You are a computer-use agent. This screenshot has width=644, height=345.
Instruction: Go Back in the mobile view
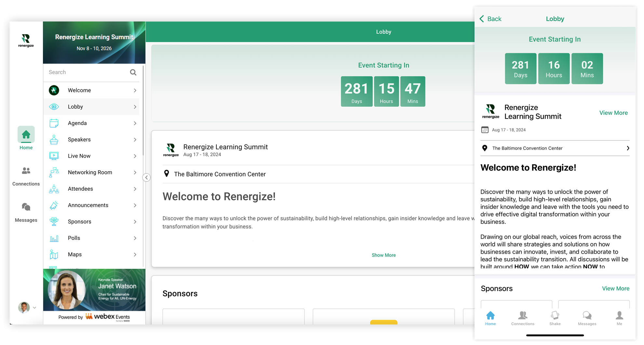point(490,19)
